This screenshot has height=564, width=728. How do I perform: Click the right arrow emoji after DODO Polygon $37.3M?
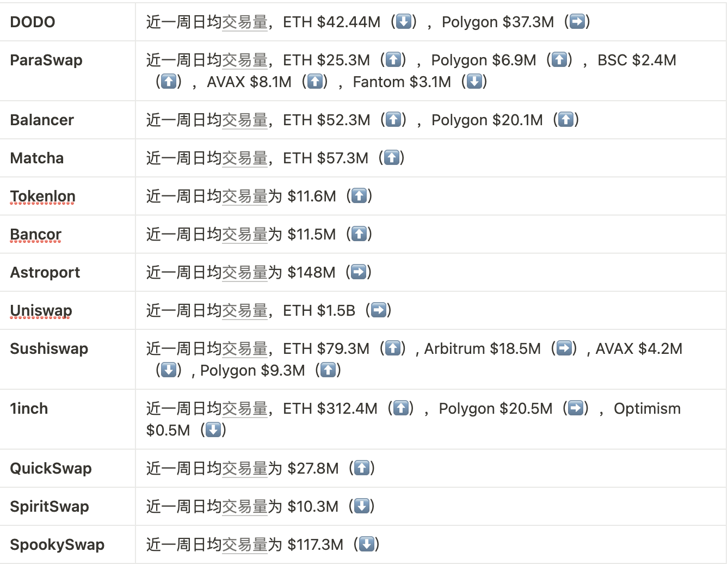click(x=577, y=22)
